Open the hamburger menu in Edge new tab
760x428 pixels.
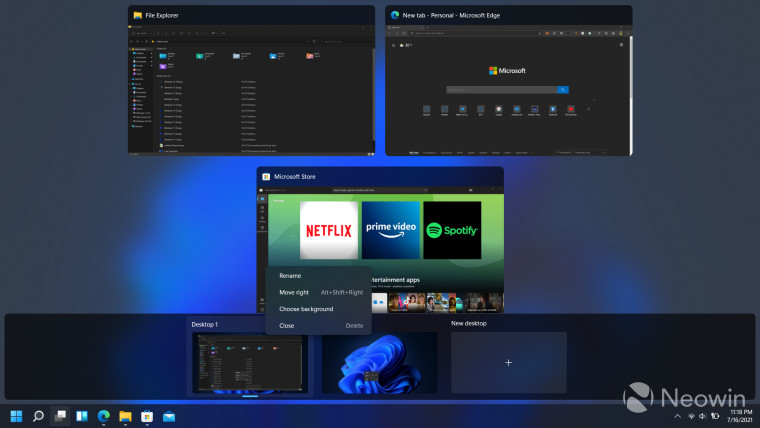[x=393, y=45]
